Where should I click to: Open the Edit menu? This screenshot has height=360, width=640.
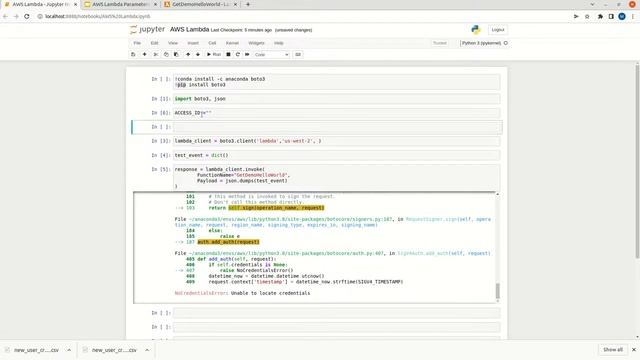(x=154, y=43)
